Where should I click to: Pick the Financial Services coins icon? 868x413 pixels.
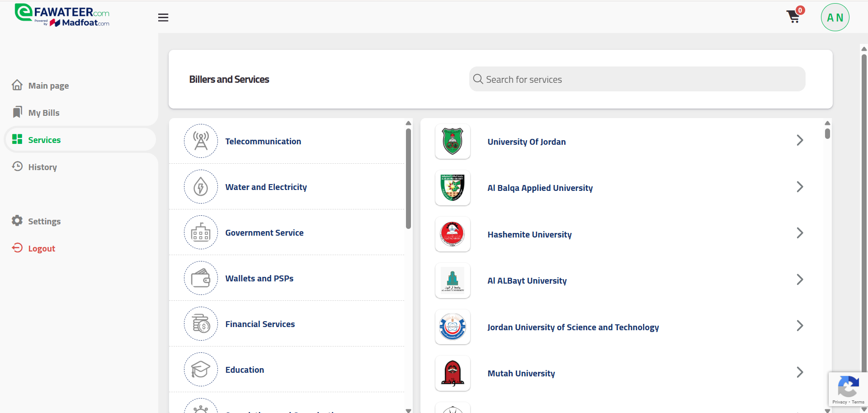(201, 324)
